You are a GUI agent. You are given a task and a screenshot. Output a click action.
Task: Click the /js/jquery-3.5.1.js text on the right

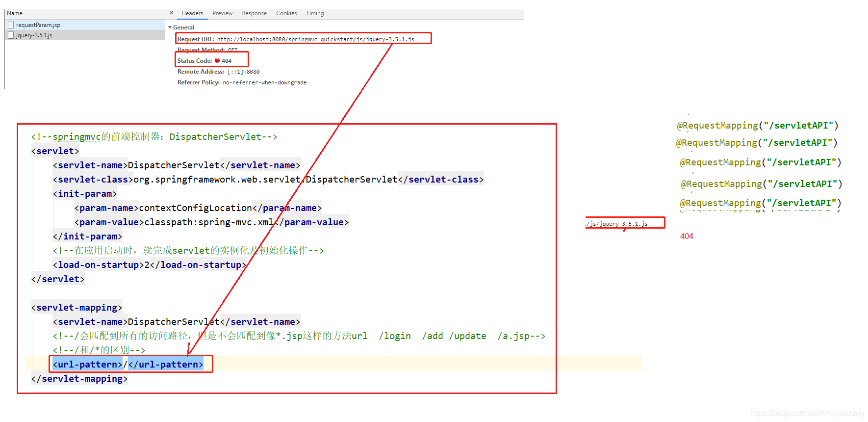pos(617,224)
